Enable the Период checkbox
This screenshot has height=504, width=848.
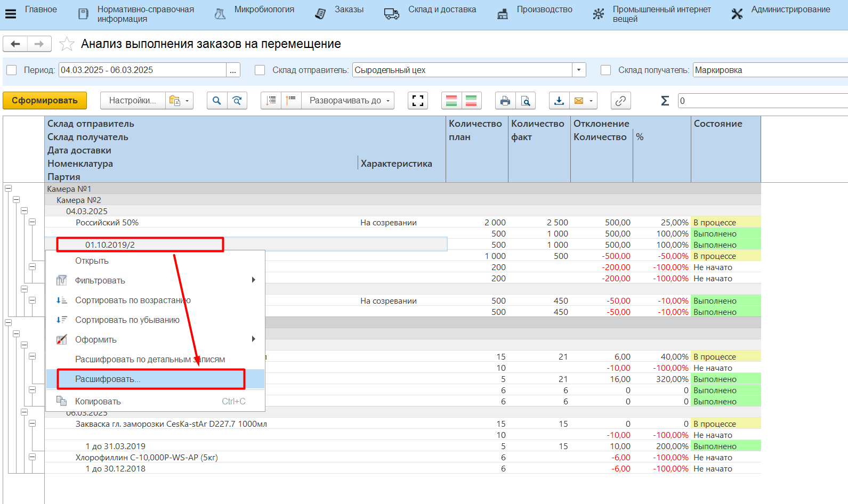12,70
